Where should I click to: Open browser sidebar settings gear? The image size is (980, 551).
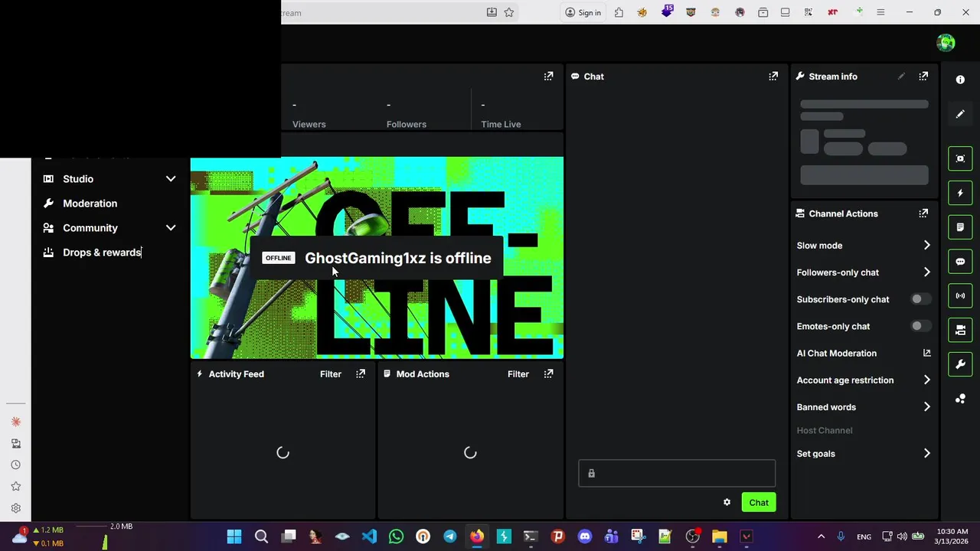(15, 508)
